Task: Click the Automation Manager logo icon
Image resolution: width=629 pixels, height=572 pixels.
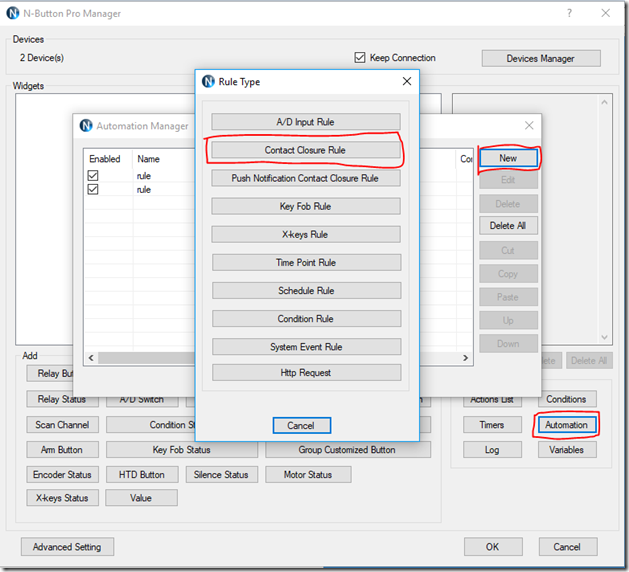Action: coord(86,126)
